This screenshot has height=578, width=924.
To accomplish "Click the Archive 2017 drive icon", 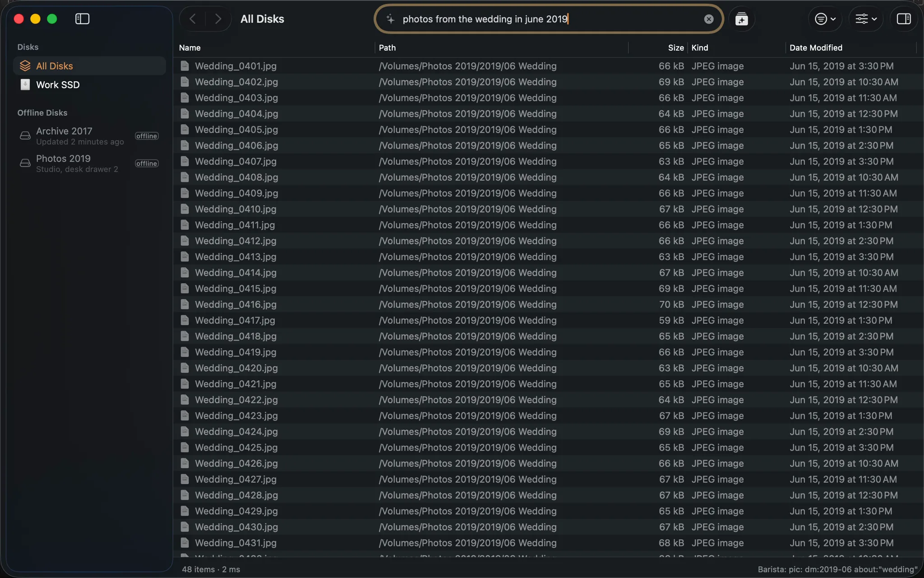I will click(x=25, y=135).
